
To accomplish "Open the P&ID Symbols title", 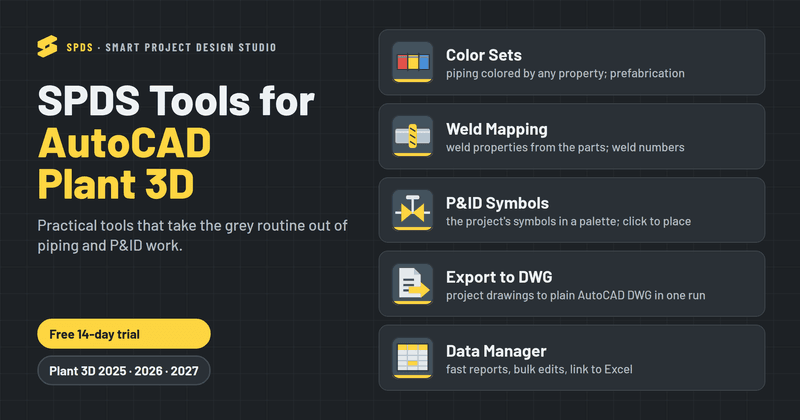I will point(497,203).
